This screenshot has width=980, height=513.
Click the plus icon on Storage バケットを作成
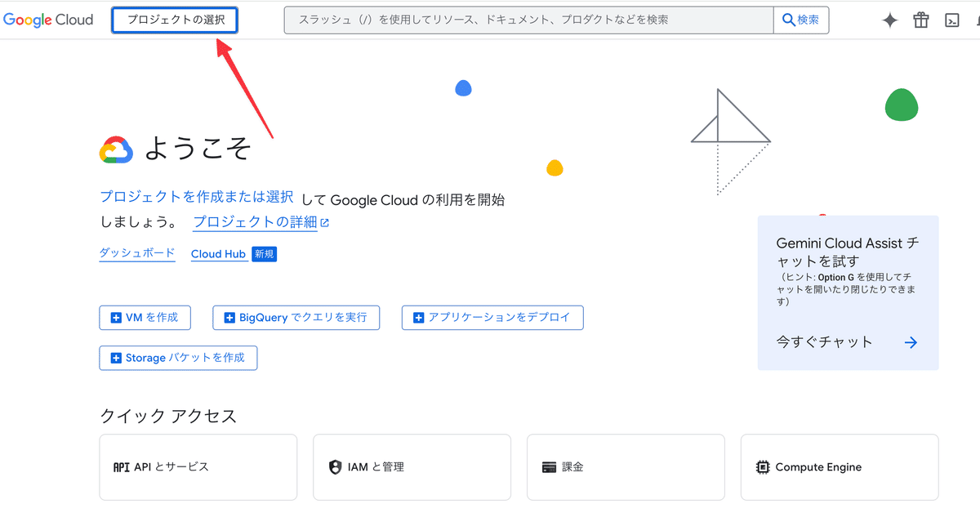pos(116,358)
